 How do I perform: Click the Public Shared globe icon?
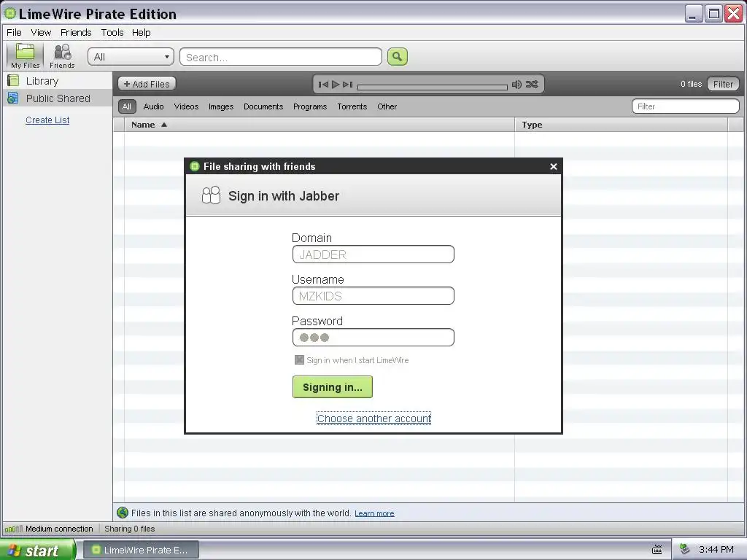(13, 98)
